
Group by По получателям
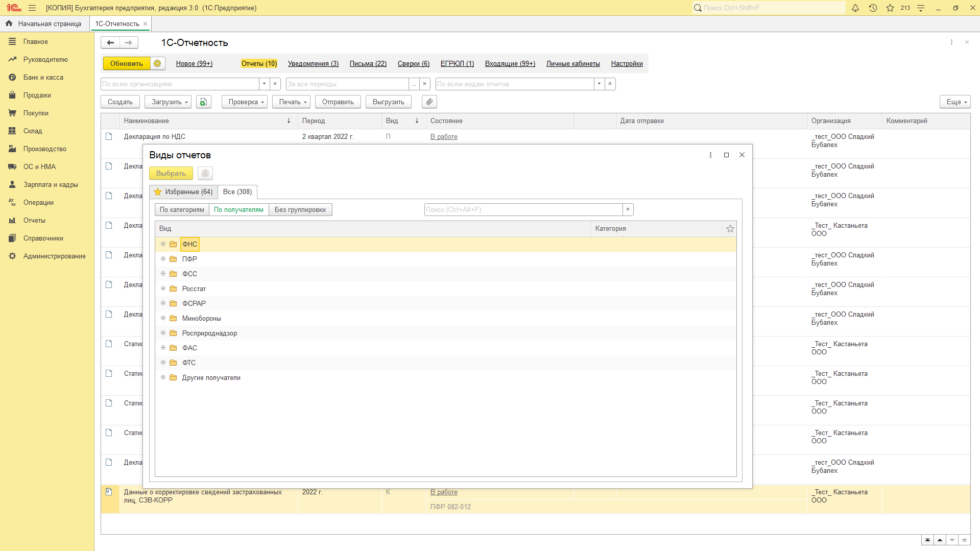point(238,210)
